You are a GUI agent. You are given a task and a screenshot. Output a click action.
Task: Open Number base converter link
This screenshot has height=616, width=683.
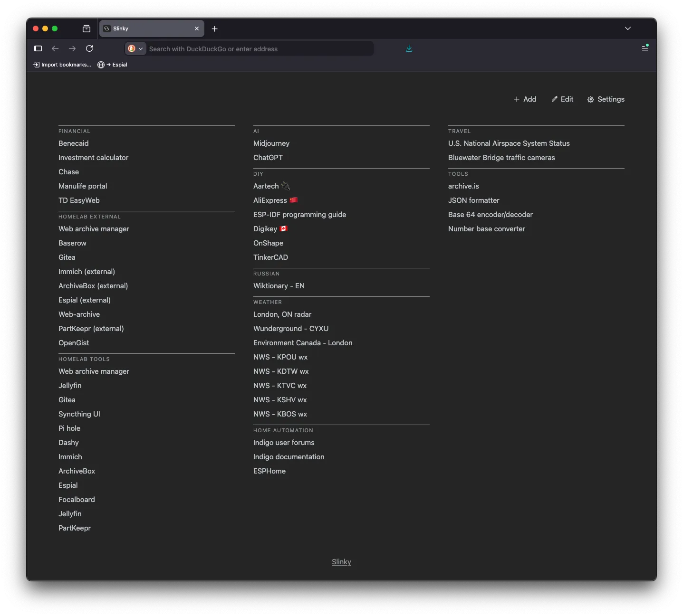[x=487, y=229]
